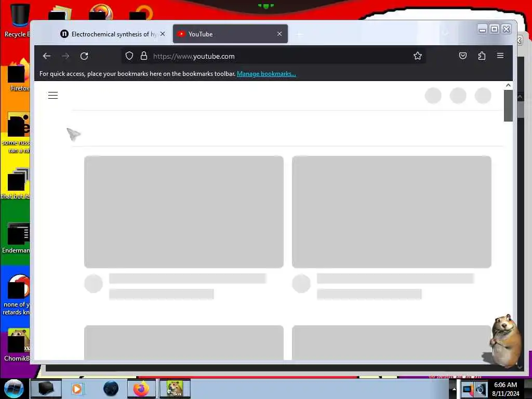Screen dimensions: 532x399
Task: Close the Electrochemical synthesis tab
Action: (x=163, y=34)
